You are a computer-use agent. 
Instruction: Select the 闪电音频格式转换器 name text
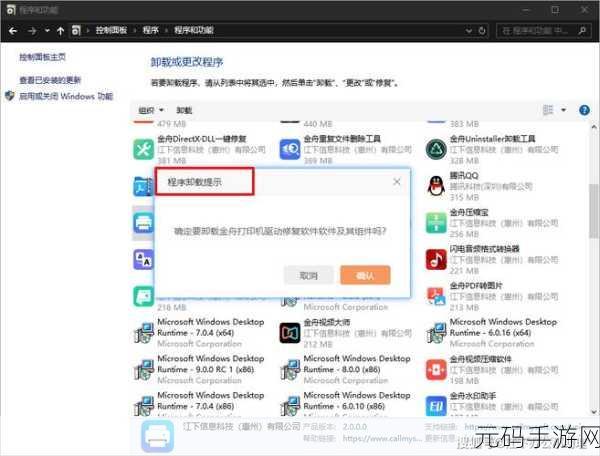click(x=484, y=249)
